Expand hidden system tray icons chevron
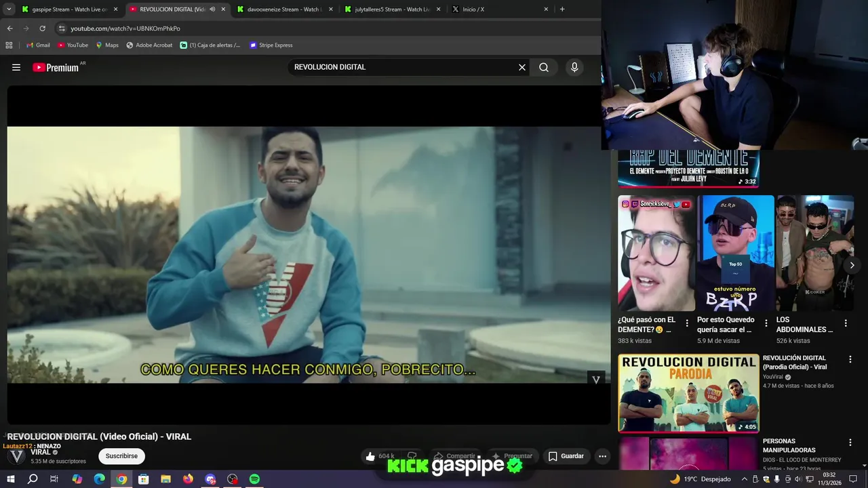Image resolution: width=868 pixels, height=488 pixels. (745, 479)
